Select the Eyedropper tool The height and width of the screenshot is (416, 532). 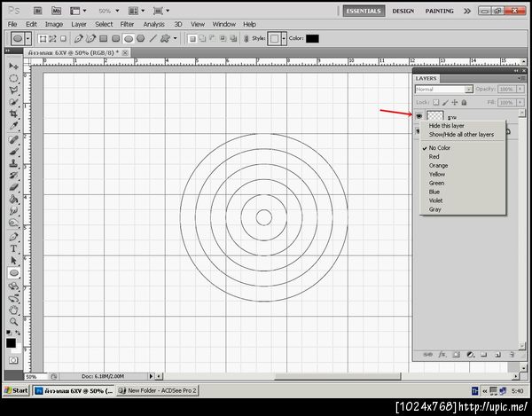pos(13,126)
